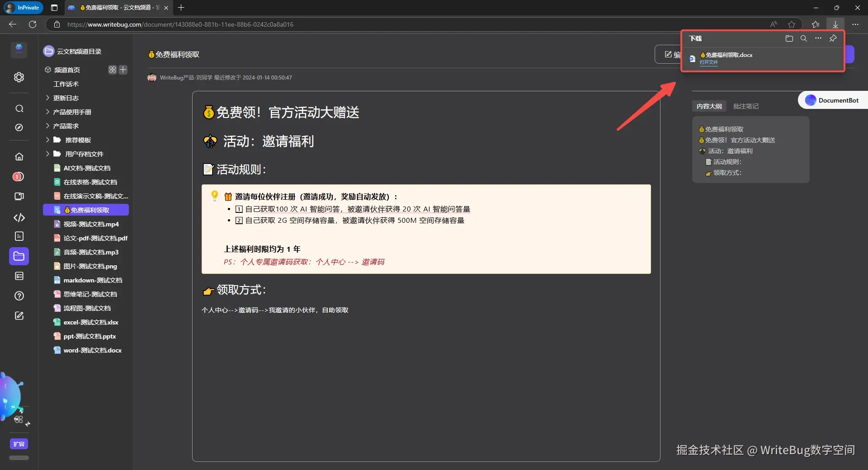Click the code </> icon in sidebar

(19, 217)
